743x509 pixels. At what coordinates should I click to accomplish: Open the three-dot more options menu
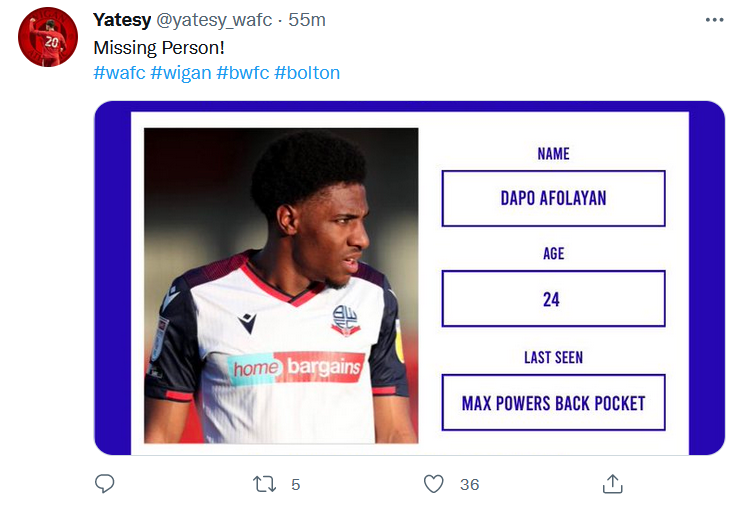713,20
